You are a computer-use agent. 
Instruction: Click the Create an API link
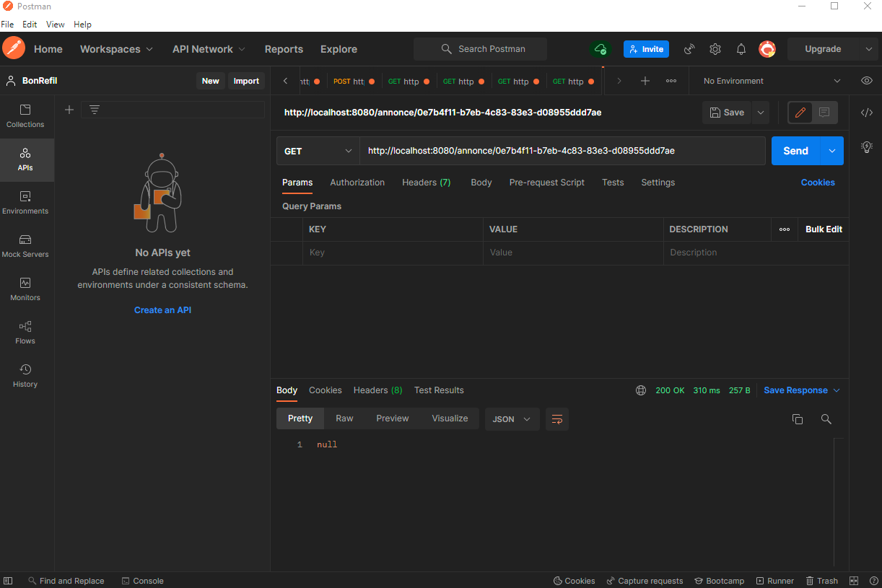click(x=162, y=310)
